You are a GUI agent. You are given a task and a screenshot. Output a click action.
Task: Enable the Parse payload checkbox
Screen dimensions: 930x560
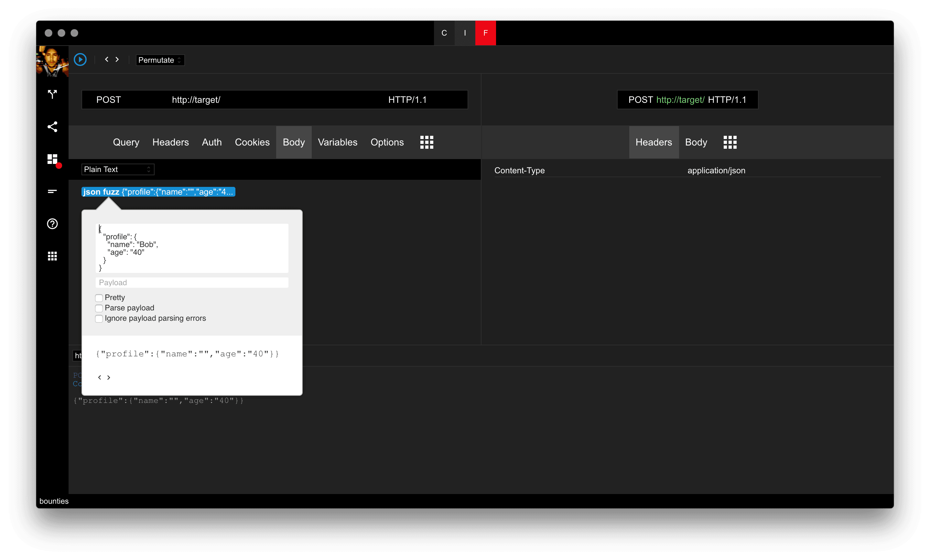click(x=99, y=308)
